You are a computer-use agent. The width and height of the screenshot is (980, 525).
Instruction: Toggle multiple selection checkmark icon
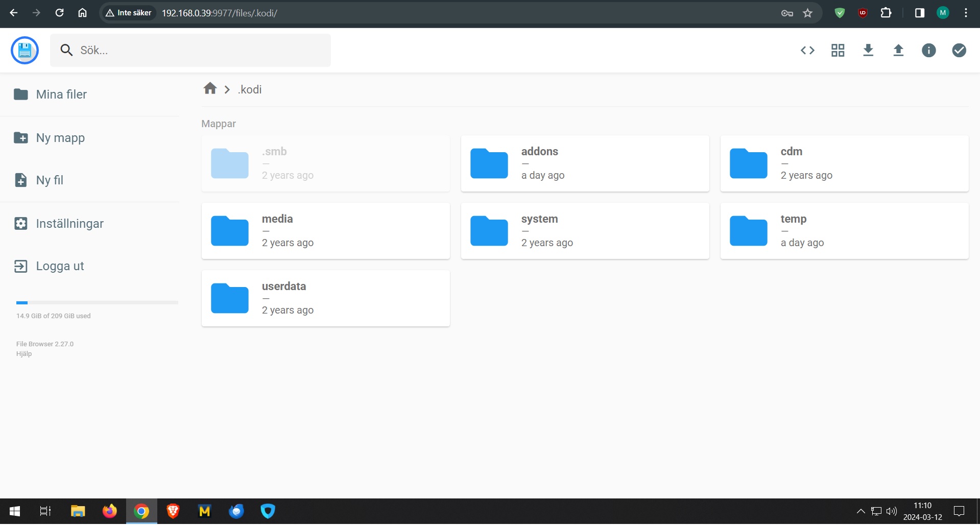[x=959, y=50]
